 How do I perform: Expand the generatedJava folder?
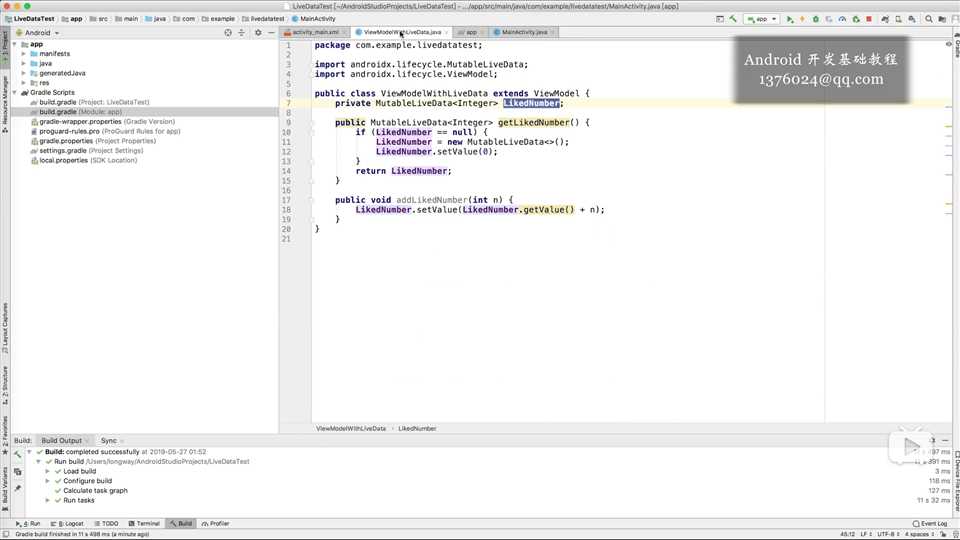(24, 73)
